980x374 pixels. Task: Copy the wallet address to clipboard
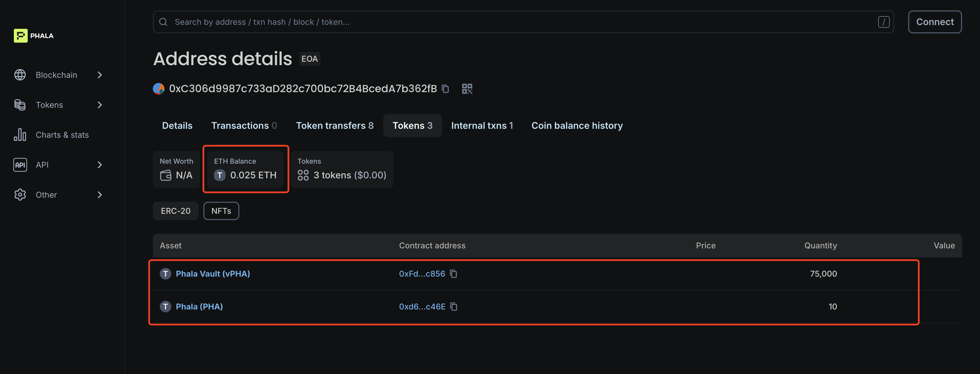point(445,89)
